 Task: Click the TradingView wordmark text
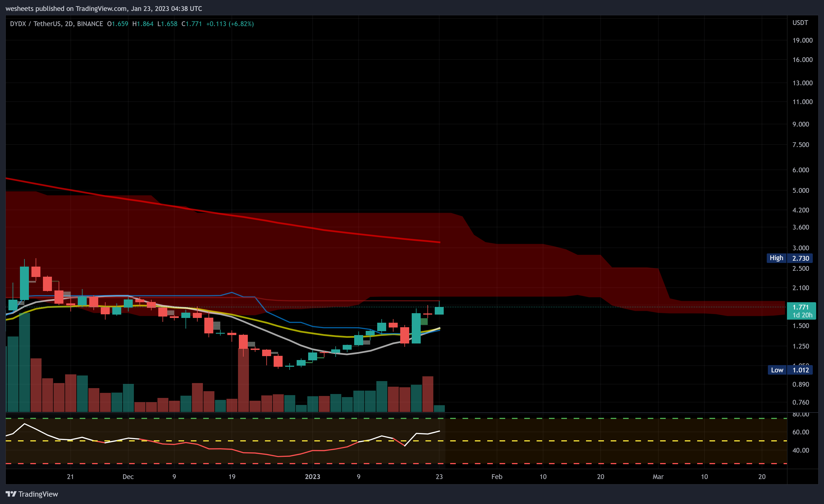click(38, 494)
